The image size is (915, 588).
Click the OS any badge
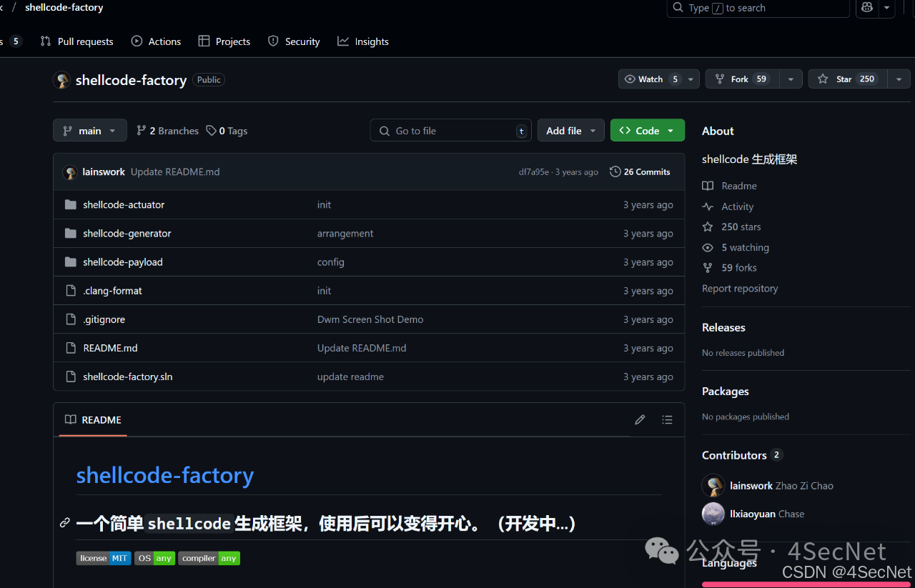click(154, 558)
